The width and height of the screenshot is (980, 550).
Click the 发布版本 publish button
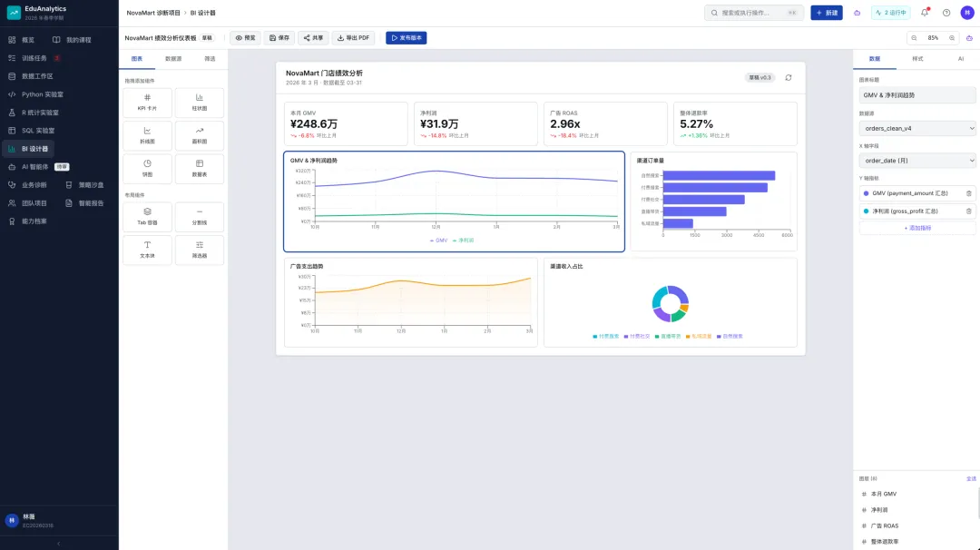[x=407, y=38]
